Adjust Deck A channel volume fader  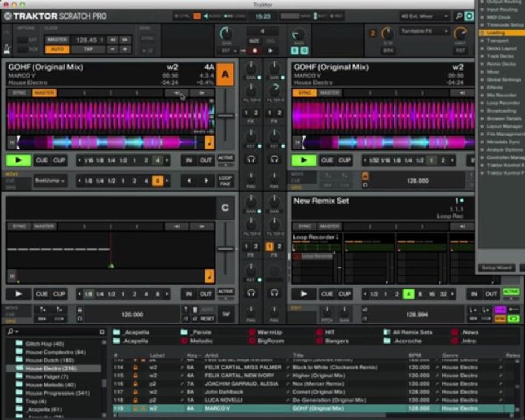pyautogui.click(x=225, y=116)
